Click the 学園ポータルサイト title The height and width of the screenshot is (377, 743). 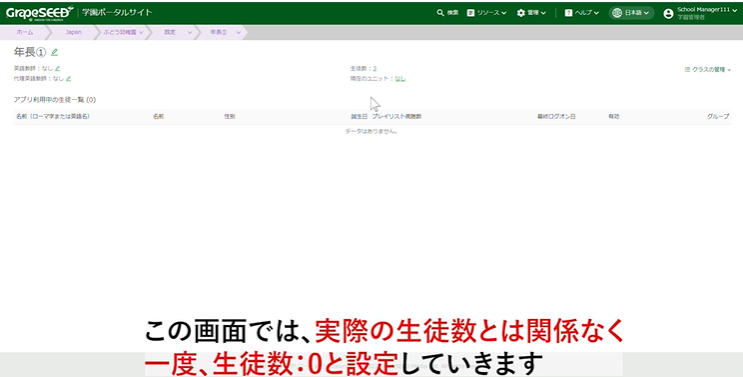coord(117,12)
